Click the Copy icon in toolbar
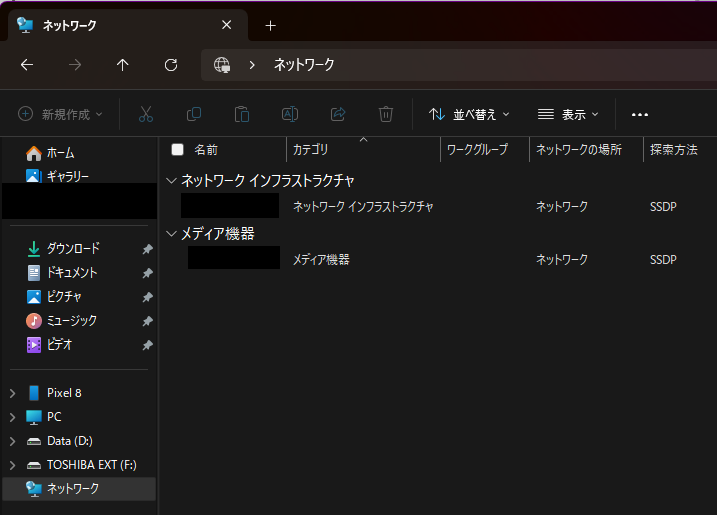The width and height of the screenshot is (717, 515). pyautogui.click(x=194, y=114)
